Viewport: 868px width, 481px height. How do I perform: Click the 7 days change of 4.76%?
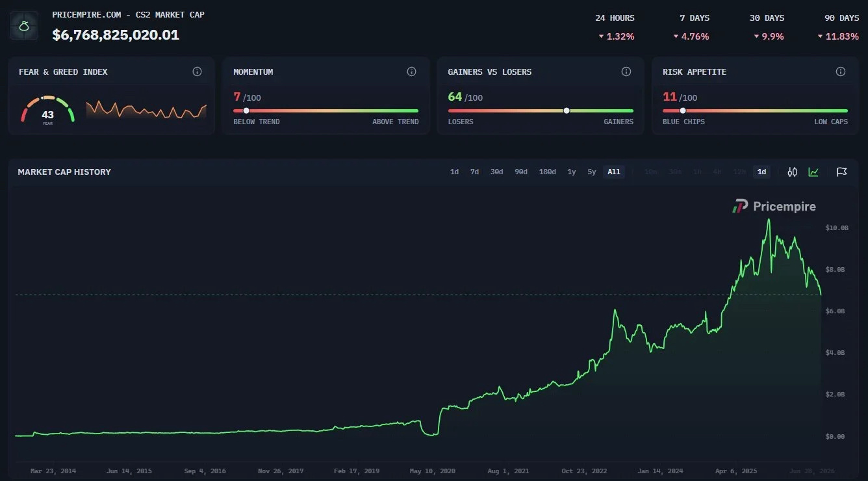click(x=691, y=36)
